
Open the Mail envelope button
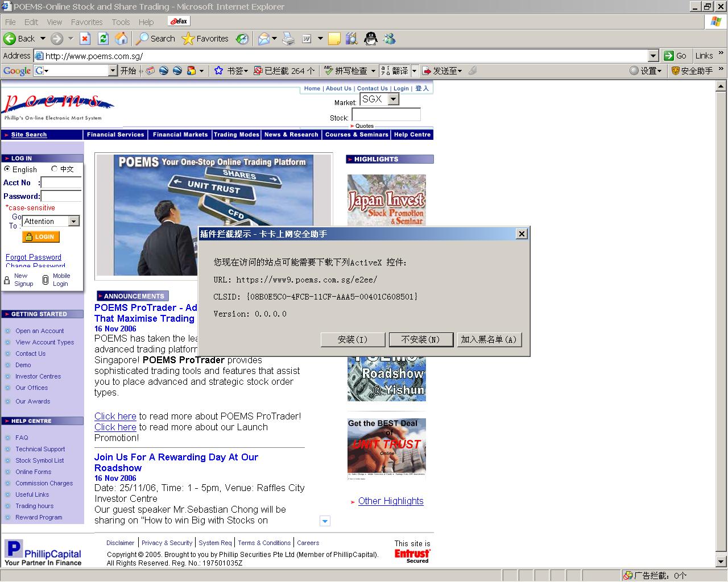(x=263, y=39)
